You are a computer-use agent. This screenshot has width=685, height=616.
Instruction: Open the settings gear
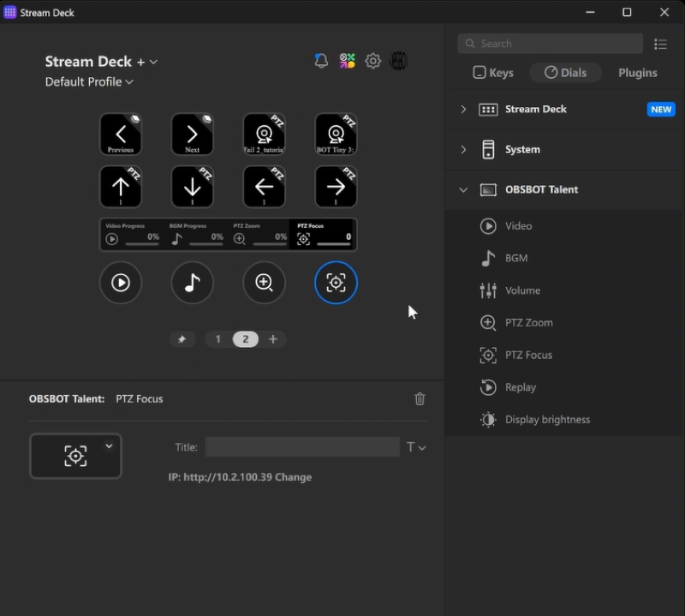372,61
